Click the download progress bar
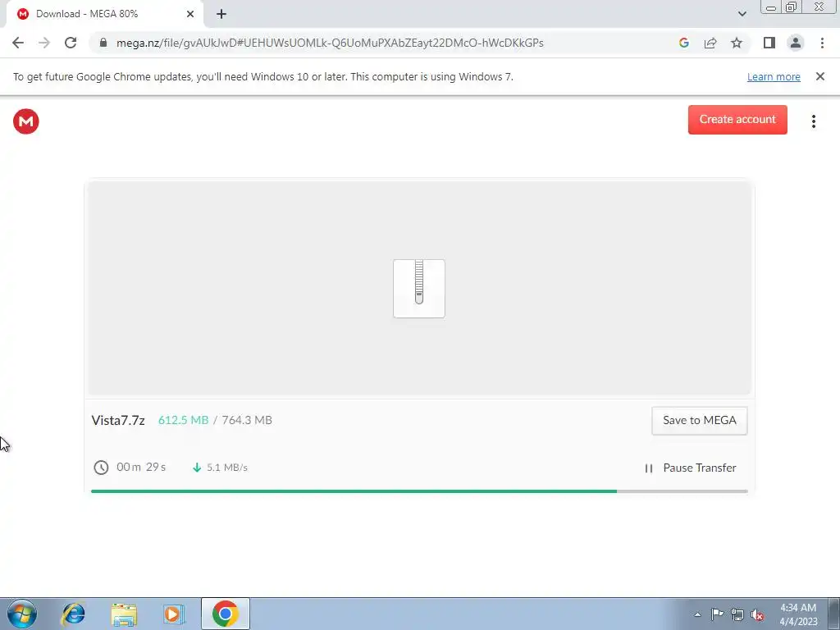Screen dimensions: 840x630 pyautogui.click(x=419, y=491)
